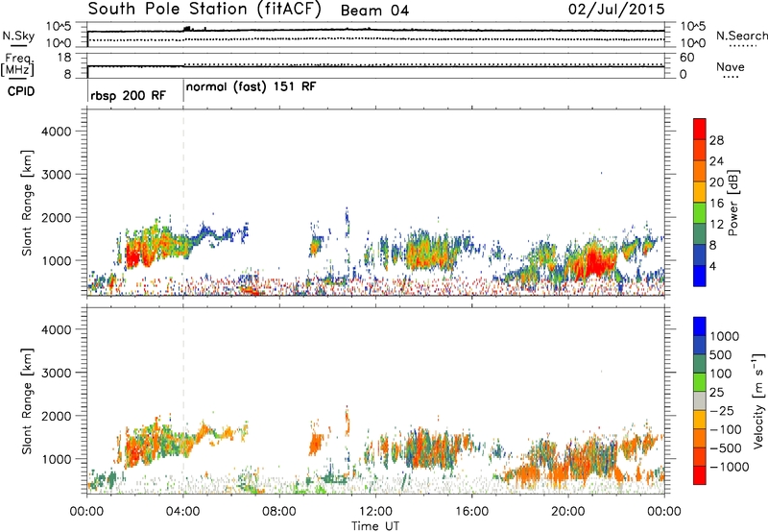The image size is (768, 532).
Task: Click the red echo patch near 02:00 in the power panel
Action: [132, 255]
